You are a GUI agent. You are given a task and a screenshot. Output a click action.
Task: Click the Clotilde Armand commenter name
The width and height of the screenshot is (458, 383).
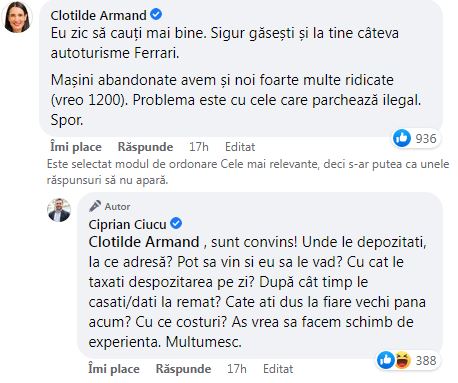click(x=98, y=15)
